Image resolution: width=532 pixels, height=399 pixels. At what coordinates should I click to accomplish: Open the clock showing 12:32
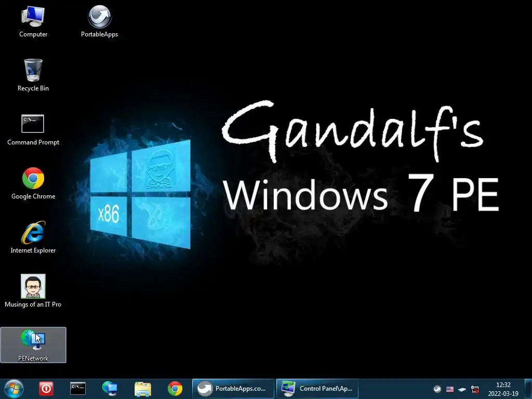(x=503, y=389)
